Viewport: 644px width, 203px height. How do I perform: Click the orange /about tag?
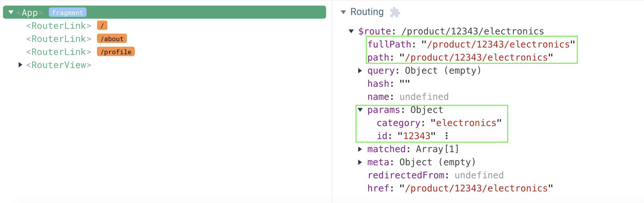[x=112, y=39]
